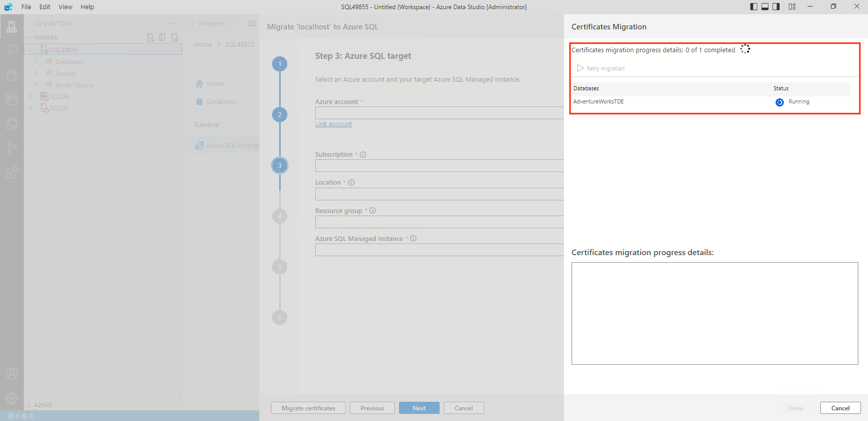Click errors and warnings status bar indicator
Screen dimensions: 868x421
point(20,416)
